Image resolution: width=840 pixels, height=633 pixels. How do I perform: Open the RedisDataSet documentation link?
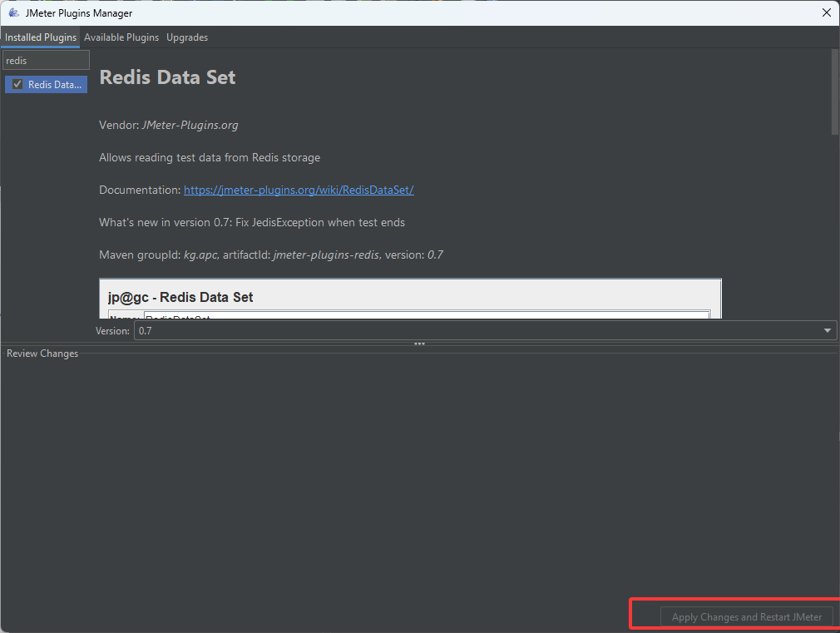(299, 190)
